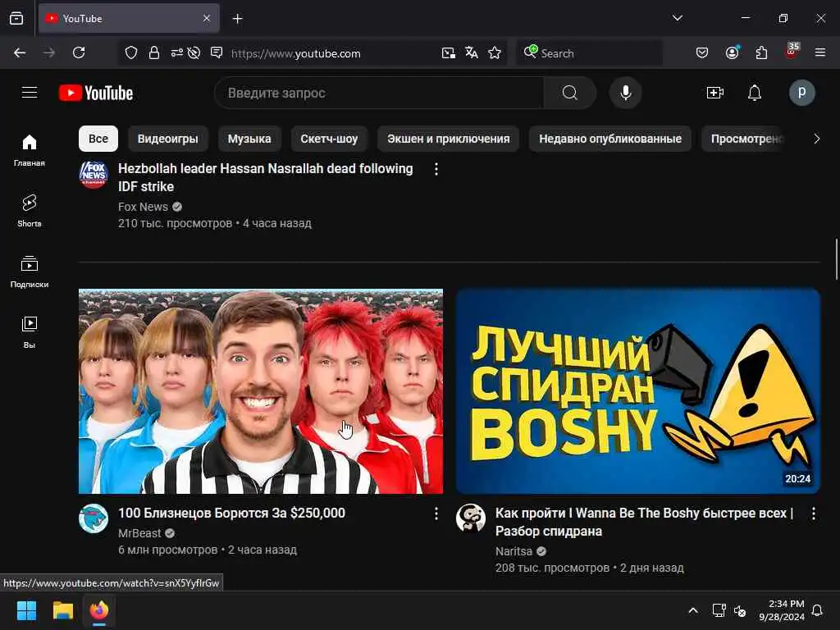
Task: Open Shorts in sidebar
Action: click(30, 211)
